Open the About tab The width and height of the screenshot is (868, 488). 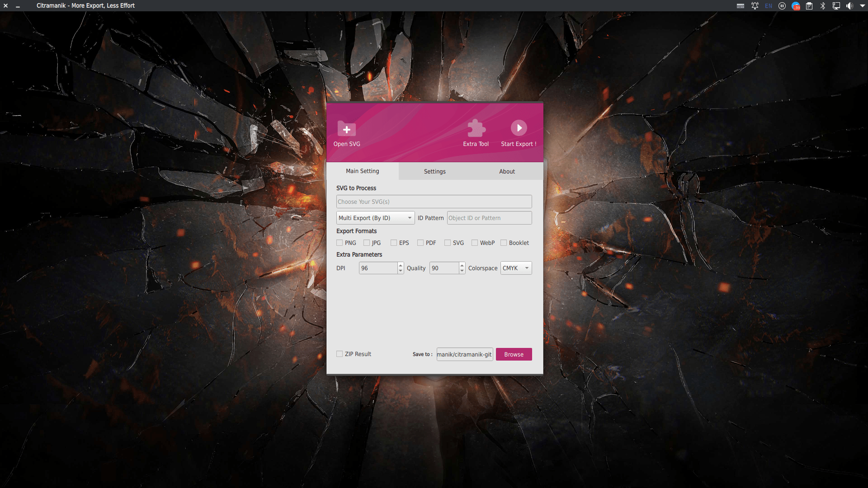(x=507, y=171)
